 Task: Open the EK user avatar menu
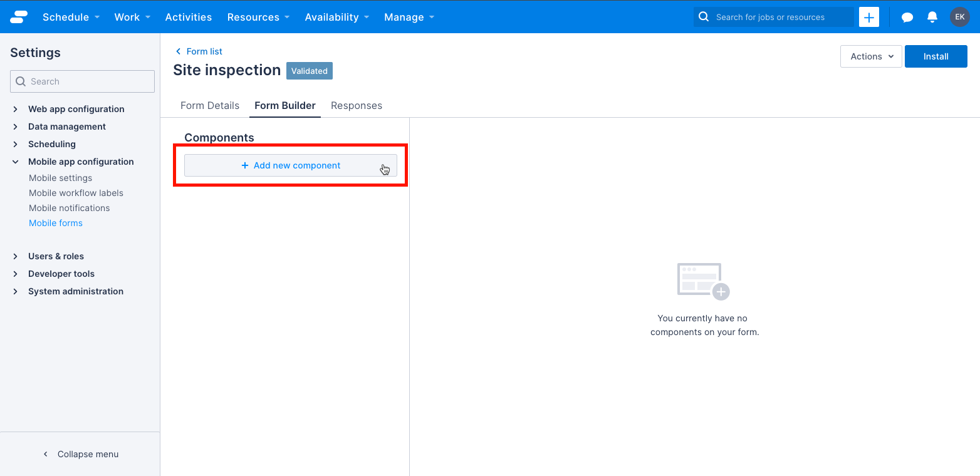click(x=959, y=17)
